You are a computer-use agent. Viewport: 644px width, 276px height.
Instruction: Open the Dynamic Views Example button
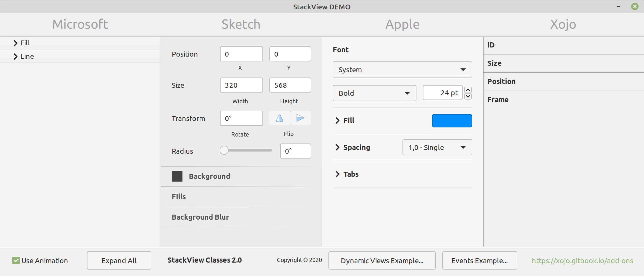382,260
